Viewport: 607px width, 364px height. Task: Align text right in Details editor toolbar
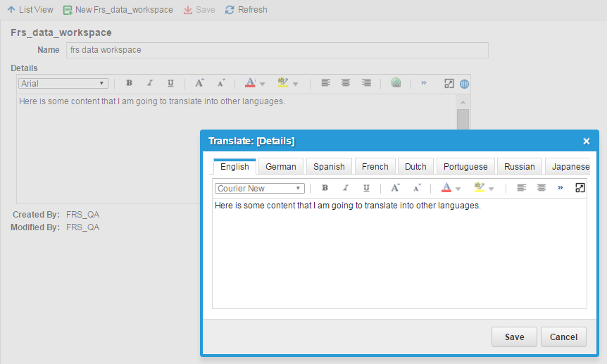366,83
